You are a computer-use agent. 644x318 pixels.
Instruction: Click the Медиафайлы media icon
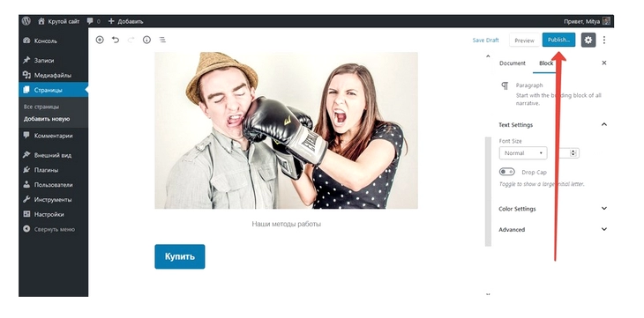click(x=26, y=75)
